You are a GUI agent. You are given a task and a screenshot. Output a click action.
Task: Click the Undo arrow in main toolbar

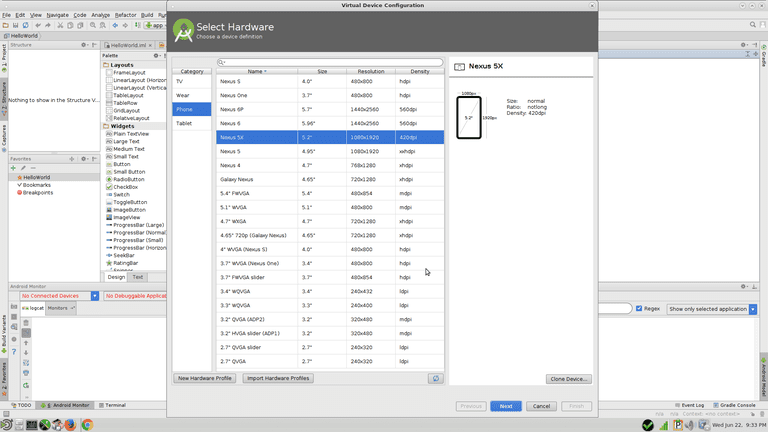pos(38,25)
